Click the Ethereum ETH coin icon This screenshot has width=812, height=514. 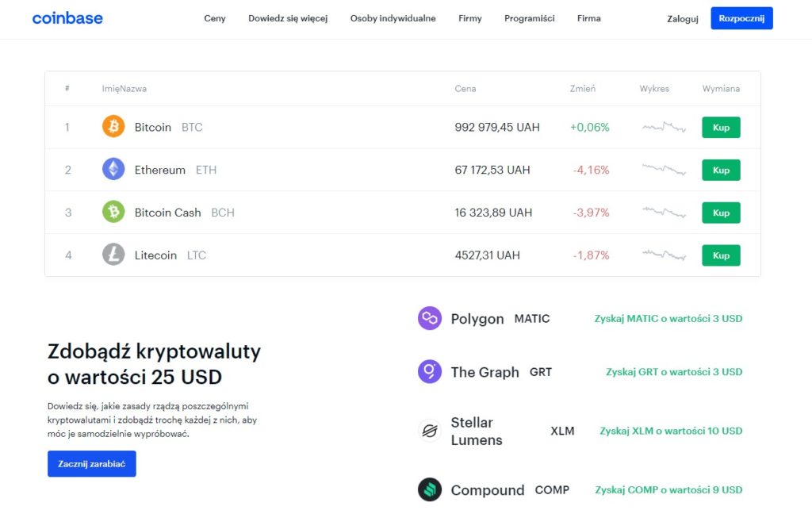click(113, 170)
